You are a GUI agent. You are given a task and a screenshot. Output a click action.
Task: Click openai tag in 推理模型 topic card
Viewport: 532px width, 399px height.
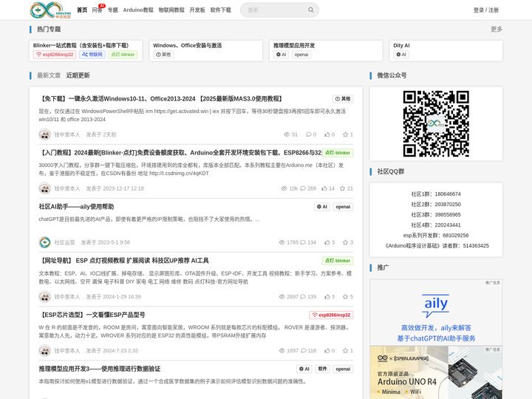pos(301,55)
